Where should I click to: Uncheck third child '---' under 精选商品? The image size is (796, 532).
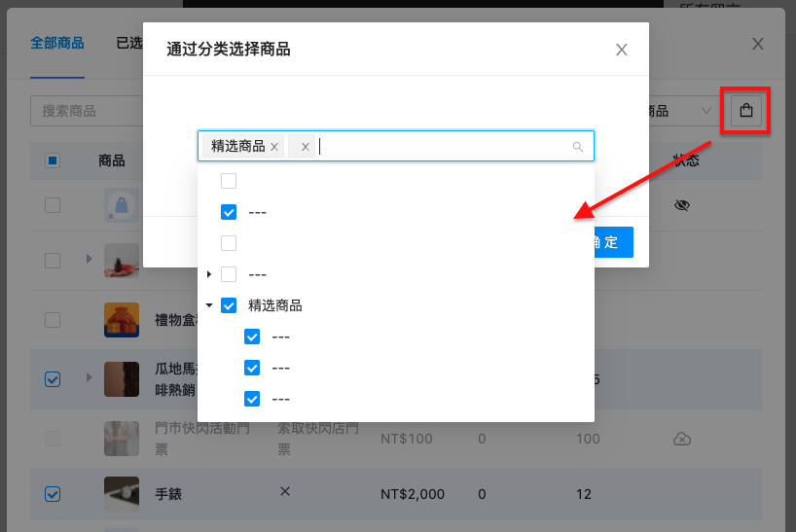[x=252, y=399]
